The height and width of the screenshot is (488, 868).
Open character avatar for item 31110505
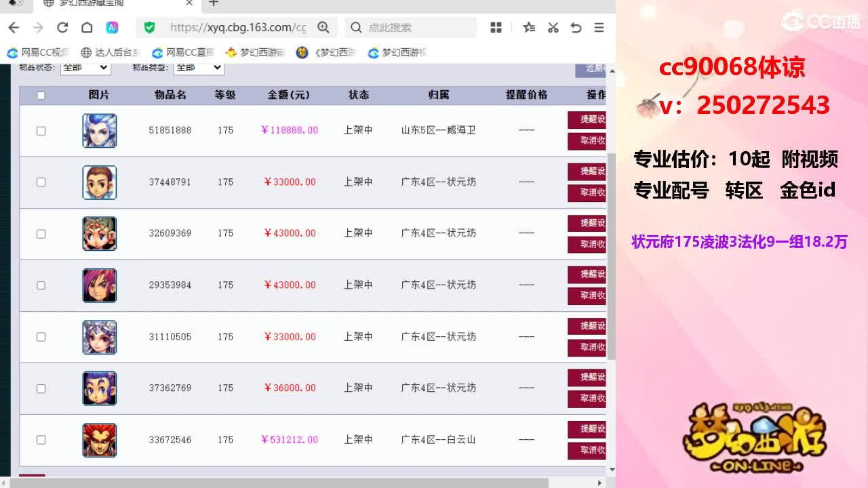point(100,337)
